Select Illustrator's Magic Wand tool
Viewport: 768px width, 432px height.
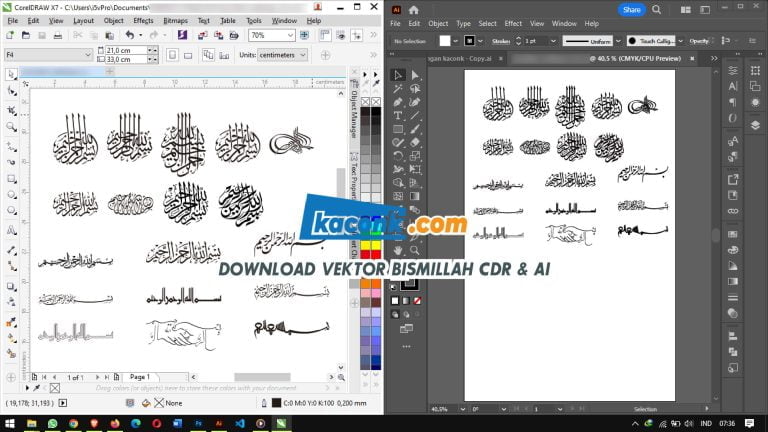tap(398, 89)
